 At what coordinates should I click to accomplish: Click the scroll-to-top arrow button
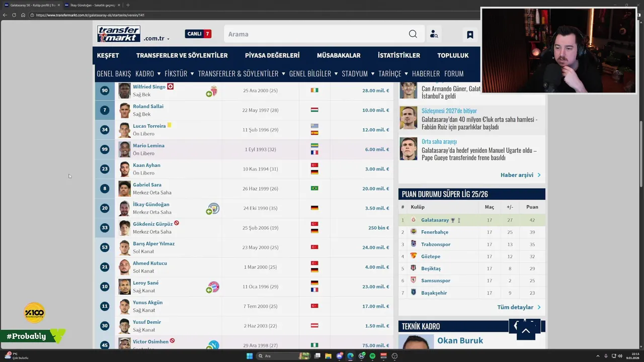point(526,331)
